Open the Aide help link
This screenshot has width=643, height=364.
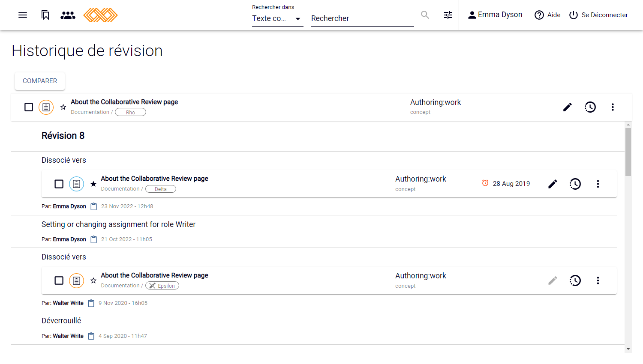(547, 15)
